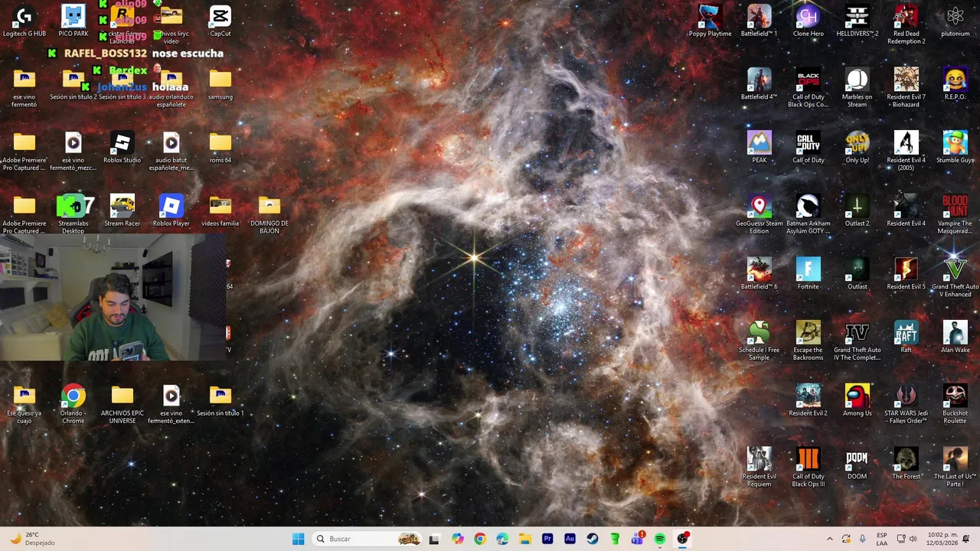Screen dimensions: 980x551
Task: Open STAR WARS Jedi Fallen Order
Action: pos(906,404)
